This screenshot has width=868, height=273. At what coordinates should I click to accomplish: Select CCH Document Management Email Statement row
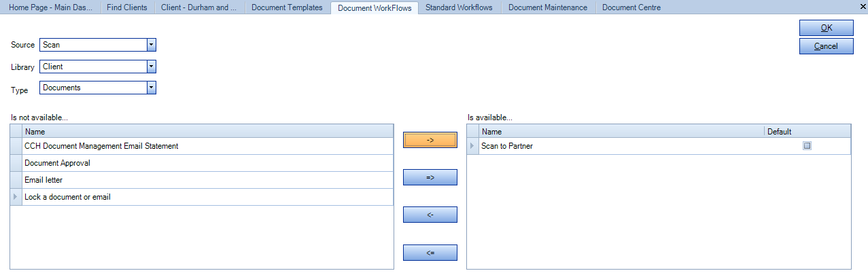coord(207,146)
